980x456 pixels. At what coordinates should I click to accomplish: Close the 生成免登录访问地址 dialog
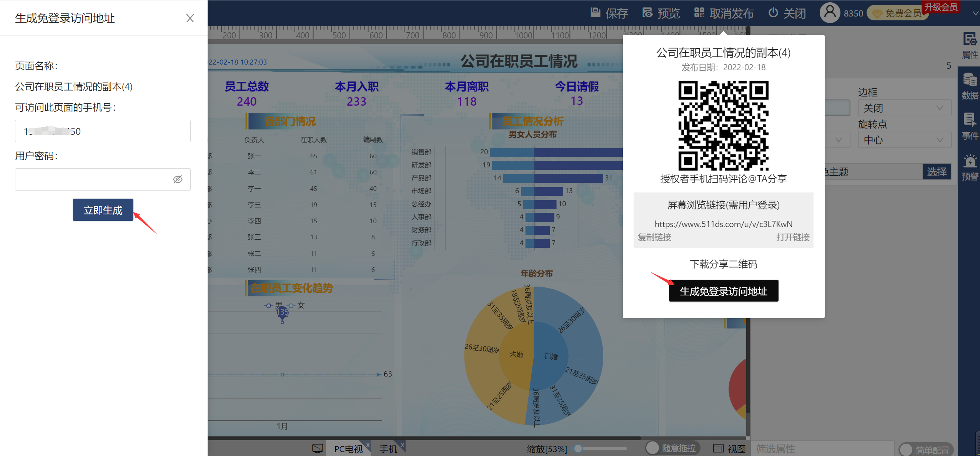190,18
